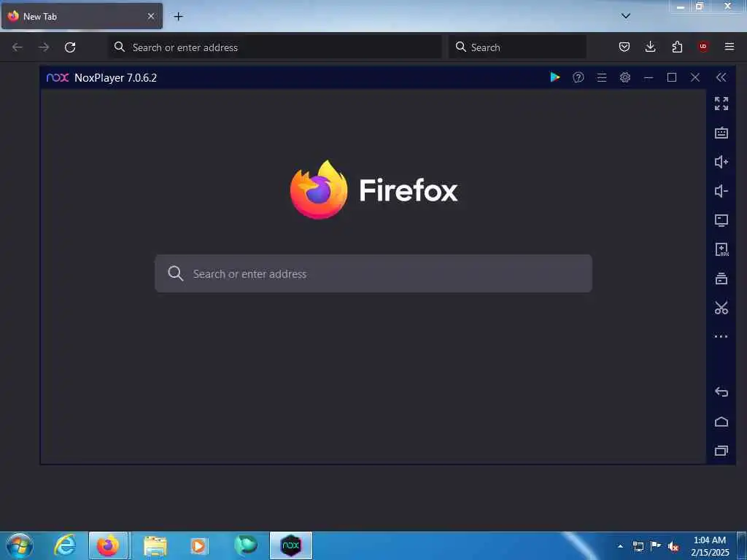This screenshot has width=747, height=560.
Task: Open the green bird app on taskbar
Action: pos(246,545)
